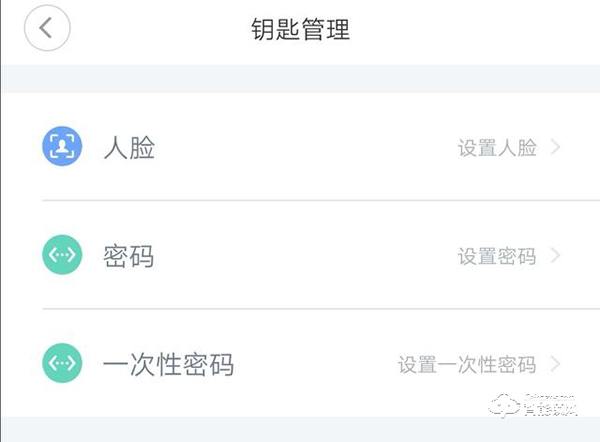Viewport: 600px width, 442px height.
Task: Open the 人脸 key entry
Action: point(129,148)
